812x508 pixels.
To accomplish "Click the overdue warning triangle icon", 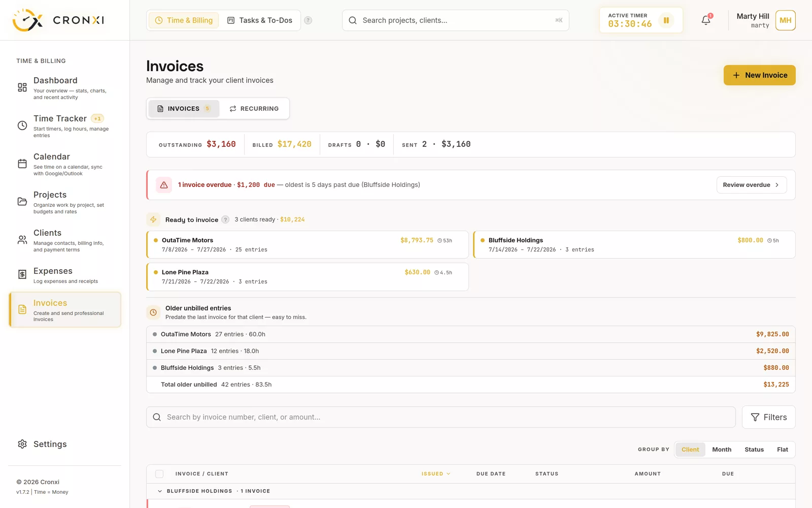I will pyautogui.click(x=164, y=185).
